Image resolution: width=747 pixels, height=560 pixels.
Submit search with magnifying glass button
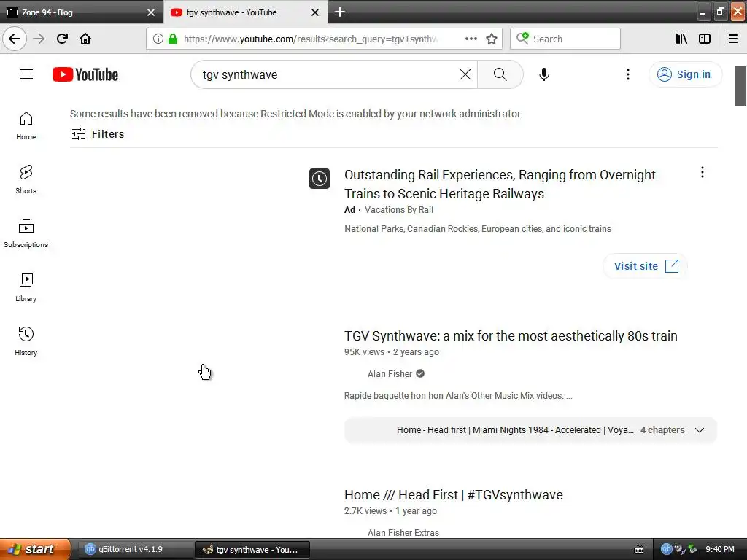(500, 74)
